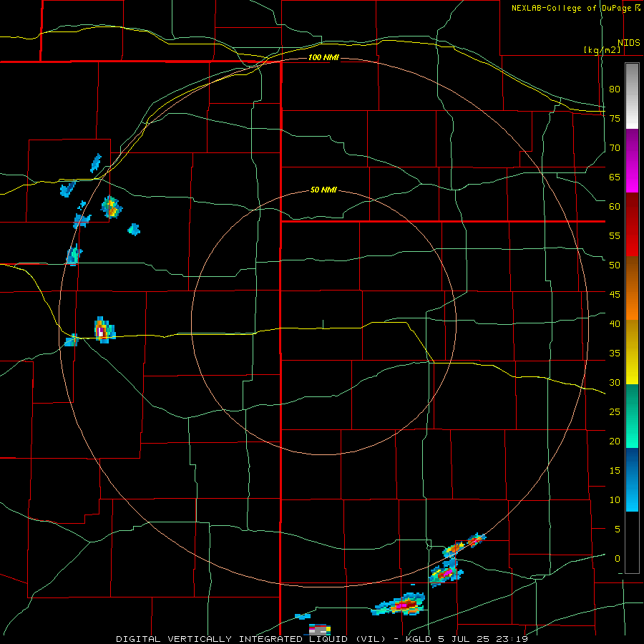644x644 pixels.
Task: Pick the green segment of the color bar
Action: click(632, 416)
